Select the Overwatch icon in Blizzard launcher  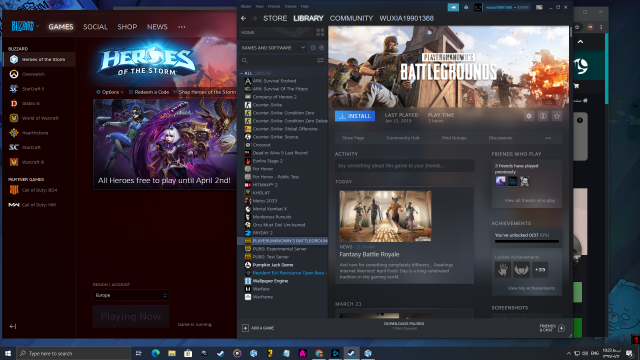14,74
